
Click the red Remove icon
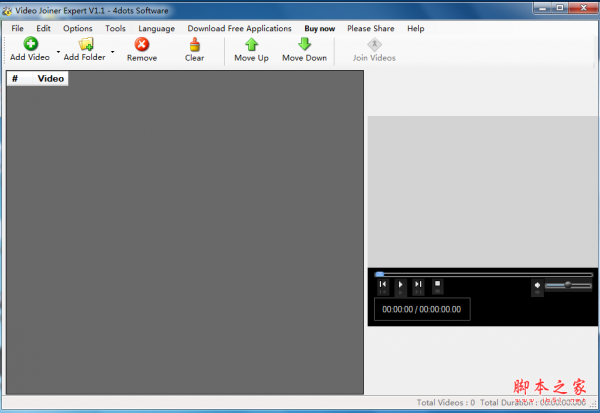[x=142, y=44]
